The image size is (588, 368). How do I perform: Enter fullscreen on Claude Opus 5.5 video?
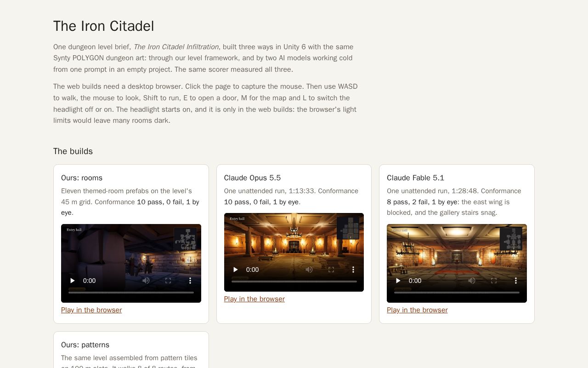tap(331, 270)
